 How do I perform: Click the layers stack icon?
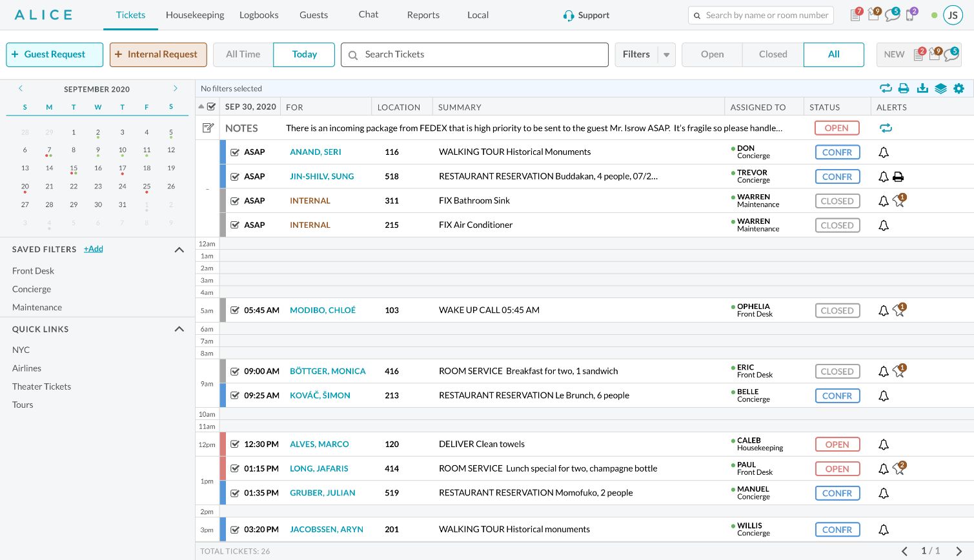point(940,88)
